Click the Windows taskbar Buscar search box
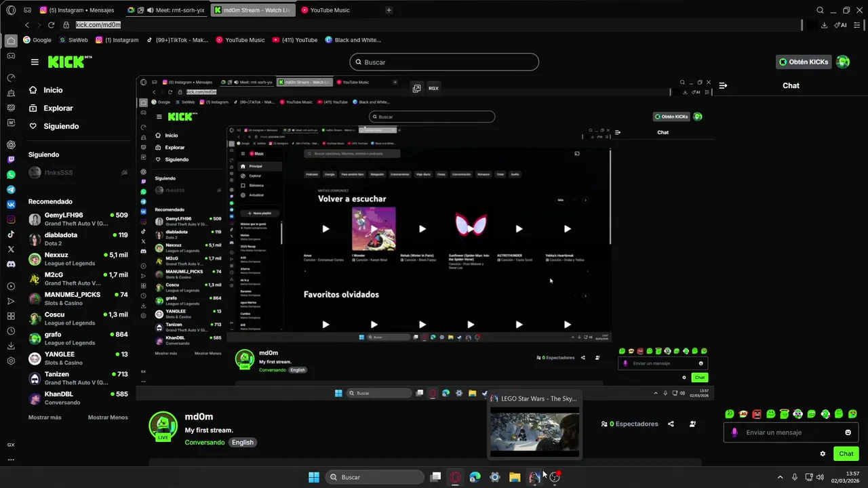The height and width of the screenshot is (488, 868). point(374,477)
